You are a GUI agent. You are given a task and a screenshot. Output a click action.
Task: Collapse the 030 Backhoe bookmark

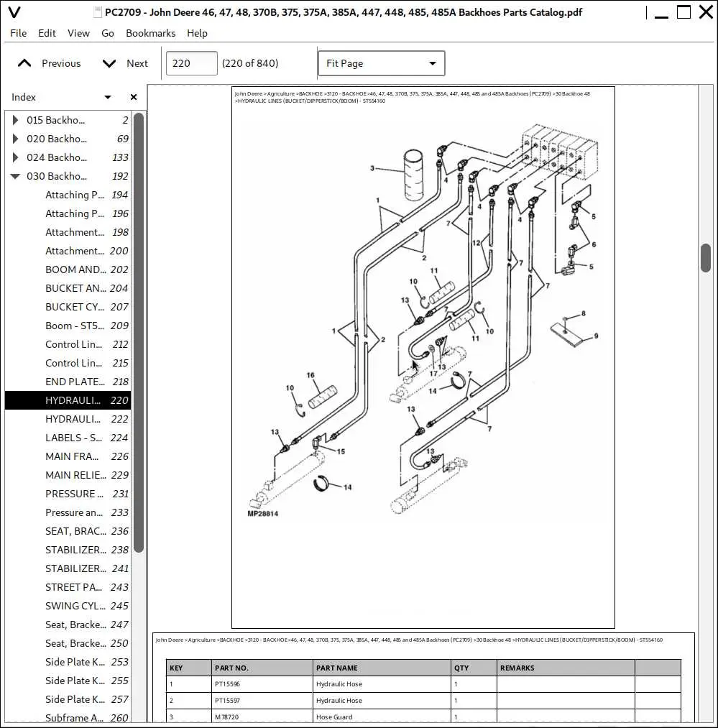15,176
